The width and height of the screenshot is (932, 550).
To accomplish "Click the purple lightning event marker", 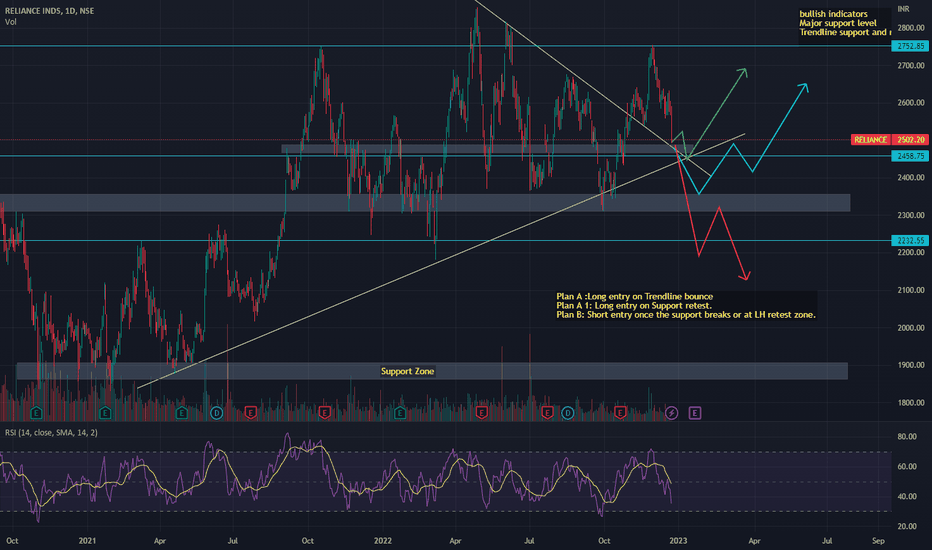I will 672,412.
